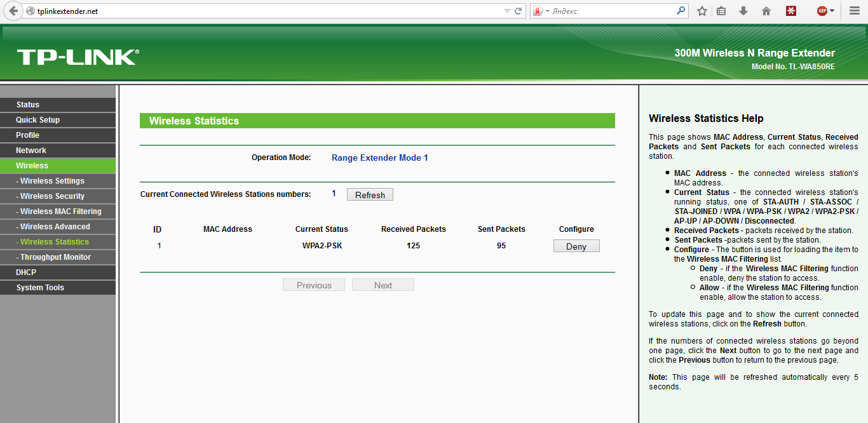Click the browser back arrow button
Image resolution: width=868 pixels, height=423 pixels.
coord(13,11)
